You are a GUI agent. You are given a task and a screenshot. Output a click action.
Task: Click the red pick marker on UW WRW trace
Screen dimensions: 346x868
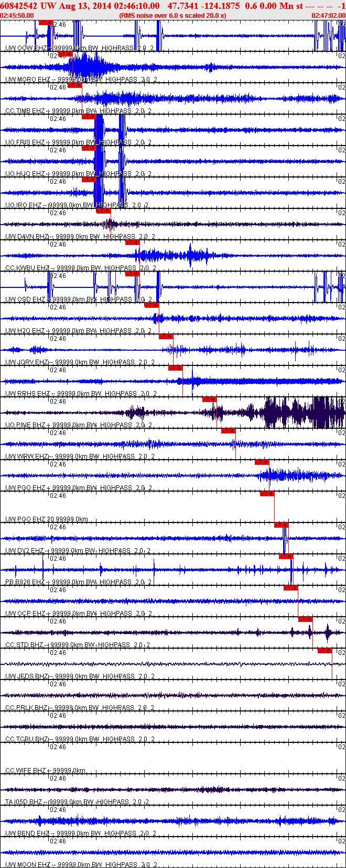(x=228, y=431)
